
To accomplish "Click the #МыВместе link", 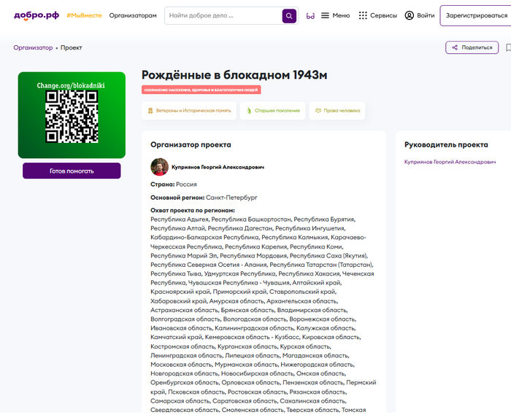I will click(84, 15).
